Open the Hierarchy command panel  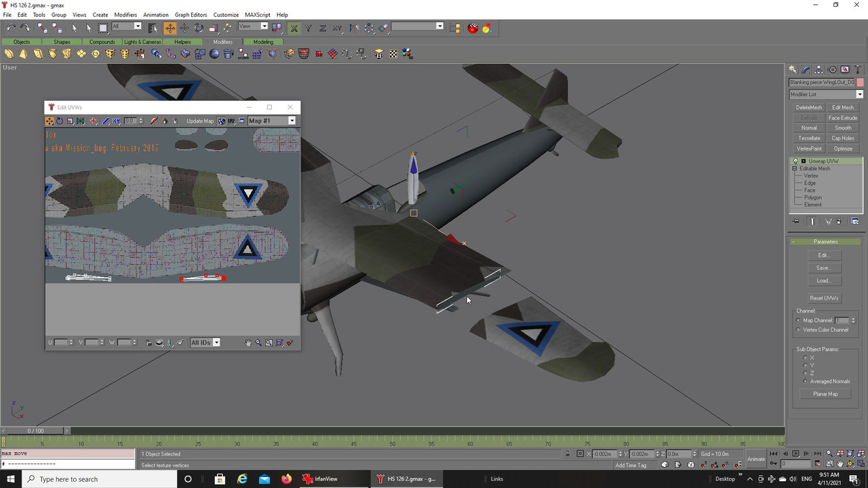[x=819, y=69]
